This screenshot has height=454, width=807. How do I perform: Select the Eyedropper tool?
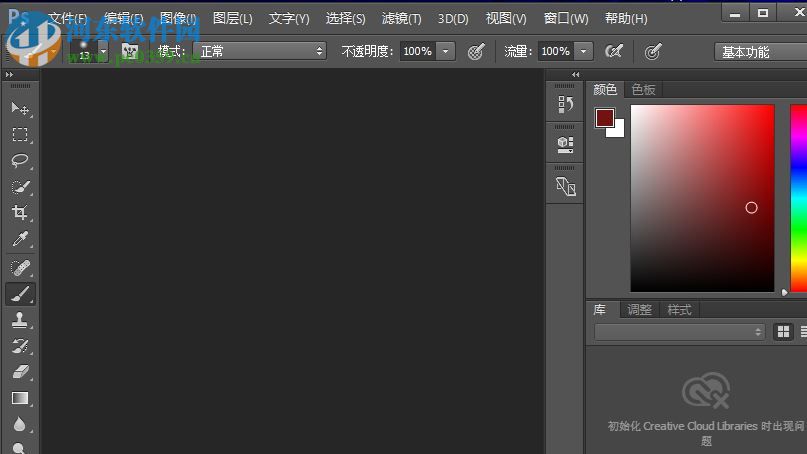pos(20,239)
